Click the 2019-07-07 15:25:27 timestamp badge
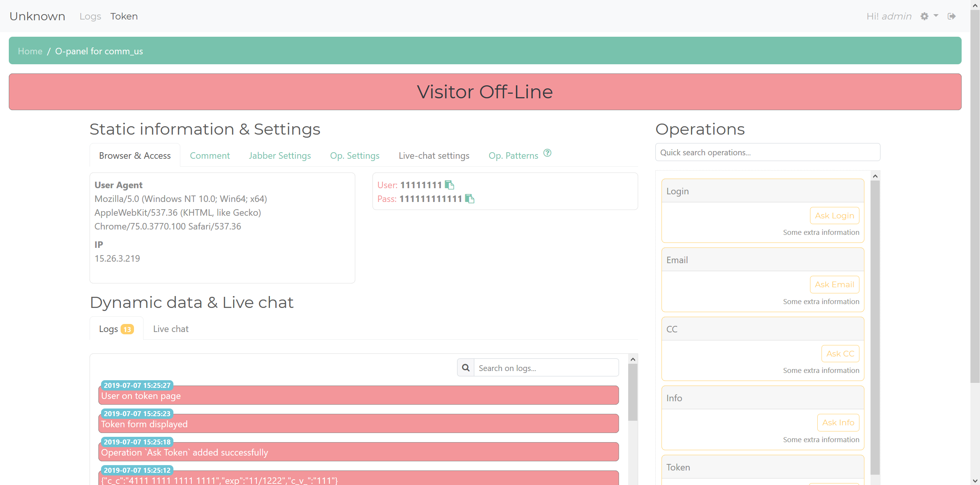 click(137, 385)
